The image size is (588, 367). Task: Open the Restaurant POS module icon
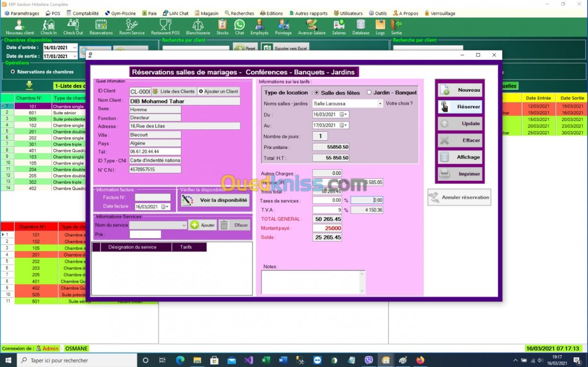(165, 27)
